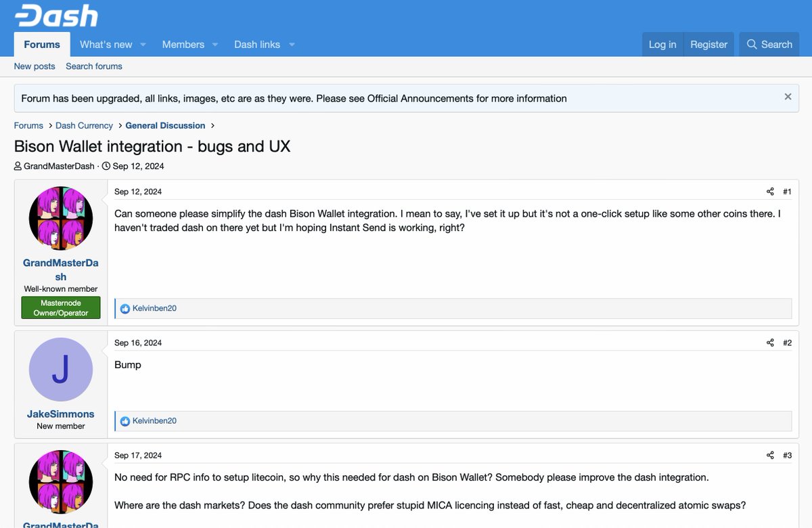Click the 'Bump' post text

[x=128, y=365]
